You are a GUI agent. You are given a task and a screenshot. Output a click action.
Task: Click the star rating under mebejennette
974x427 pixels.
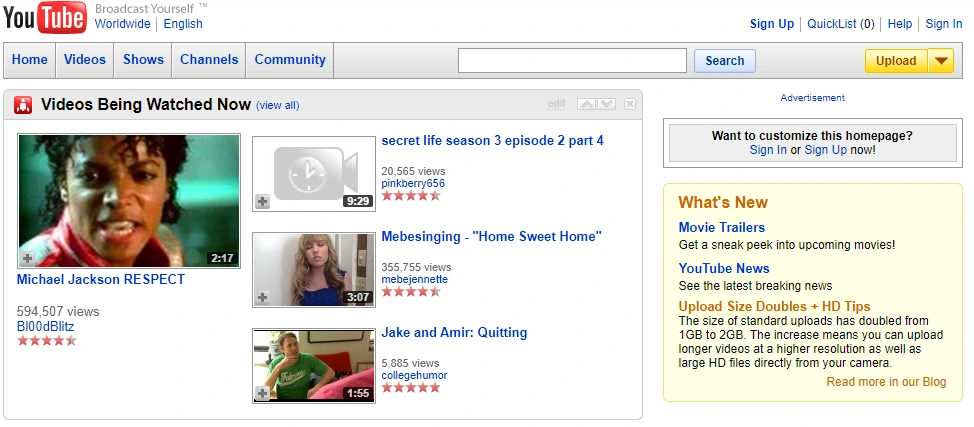click(x=411, y=292)
